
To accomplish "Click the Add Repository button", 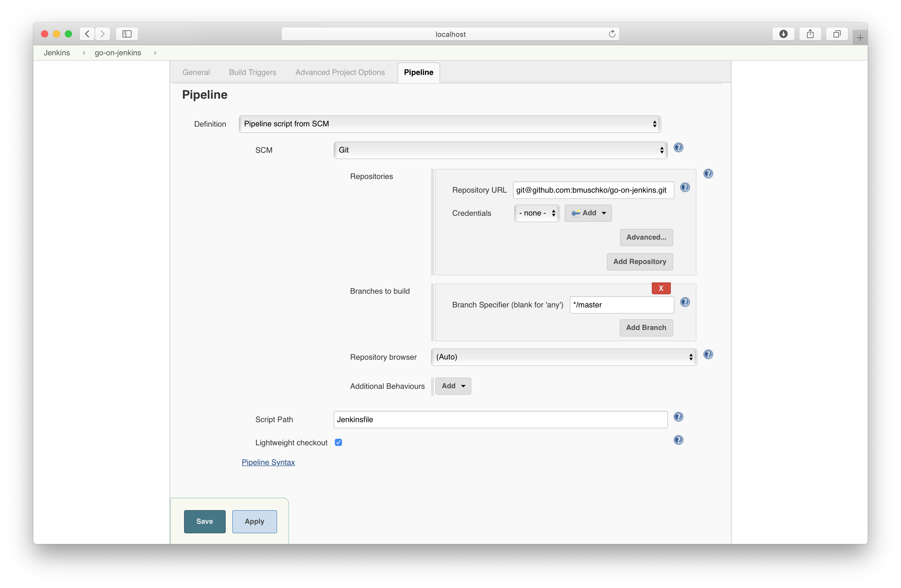I will click(x=639, y=262).
